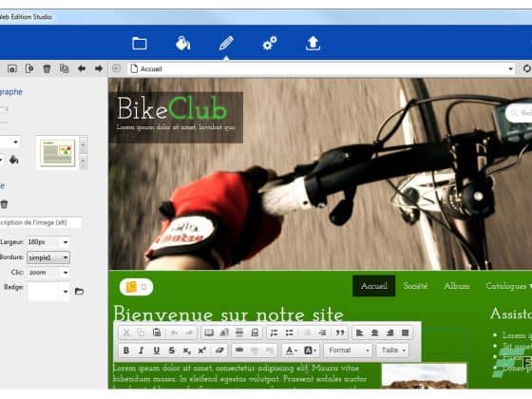Align text to the right

(389, 332)
